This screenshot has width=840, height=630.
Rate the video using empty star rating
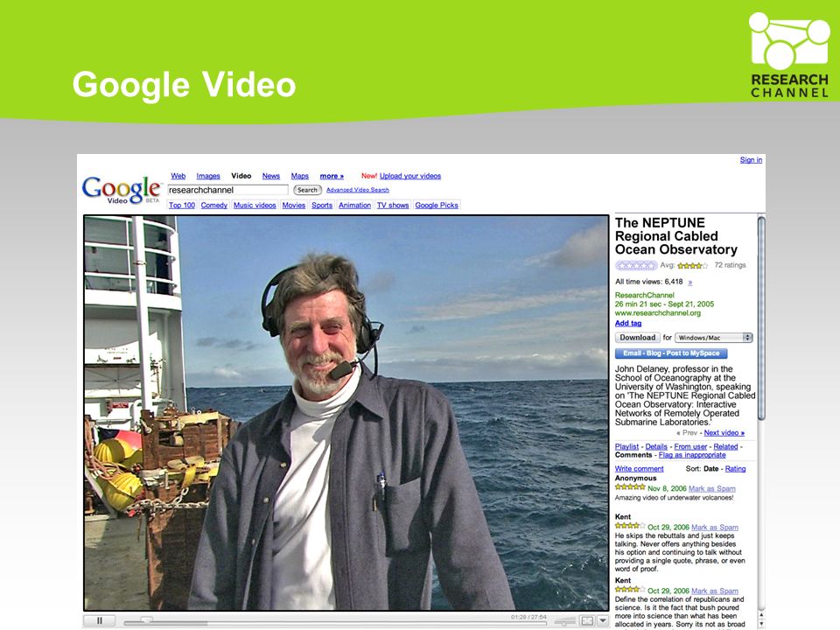click(636, 265)
